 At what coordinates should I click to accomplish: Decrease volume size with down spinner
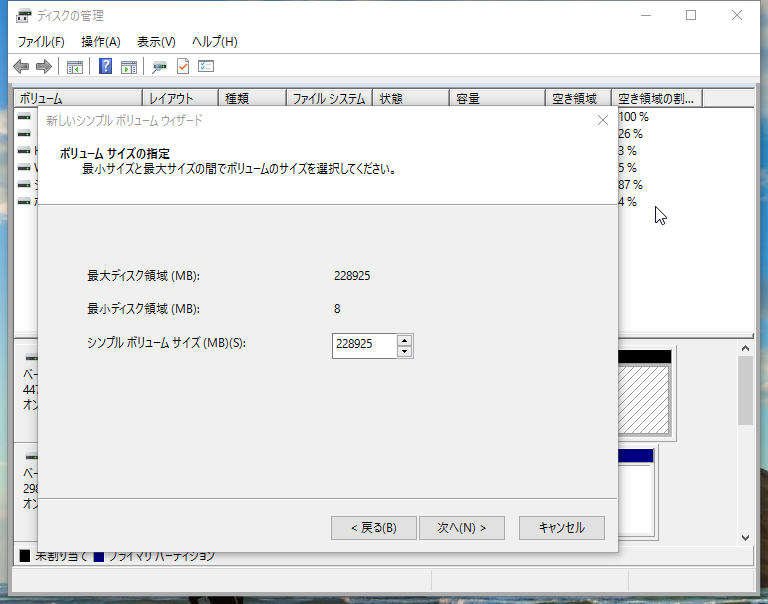pyautogui.click(x=404, y=352)
